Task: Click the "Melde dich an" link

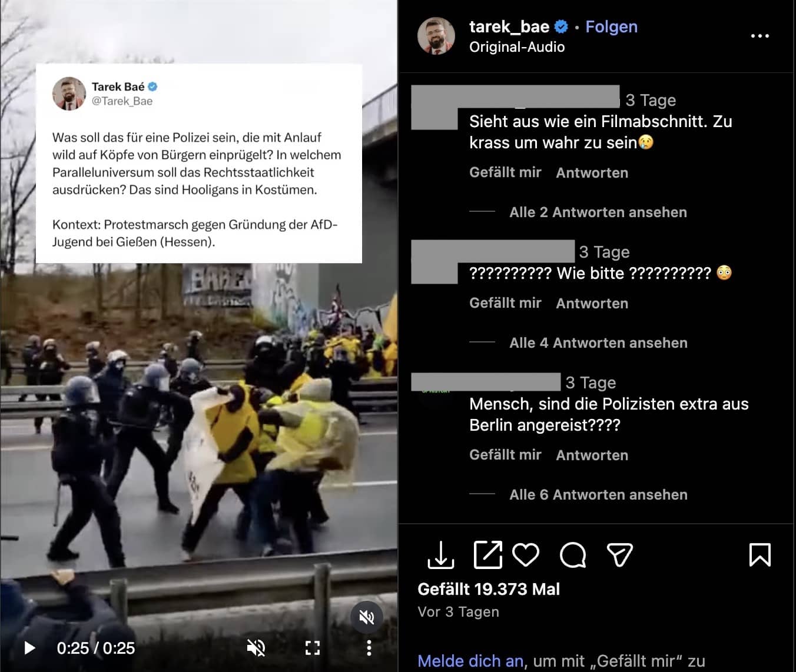Action: (x=470, y=661)
